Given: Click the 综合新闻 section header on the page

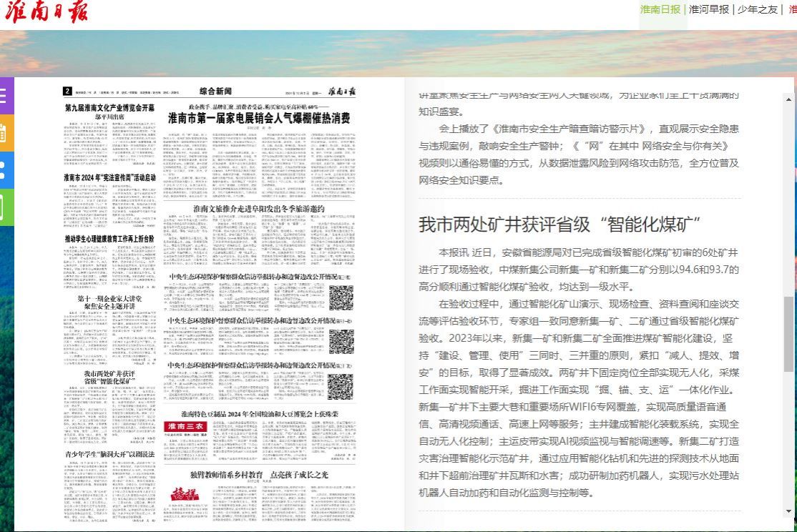Looking at the screenshot, I should [x=215, y=91].
